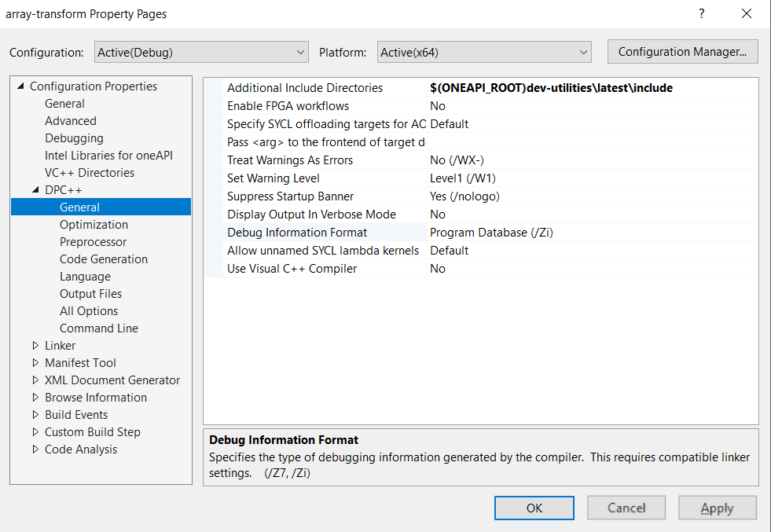Click the help question mark icon
The height and width of the screenshot is (532, 771).
click(x=701, y=13)
